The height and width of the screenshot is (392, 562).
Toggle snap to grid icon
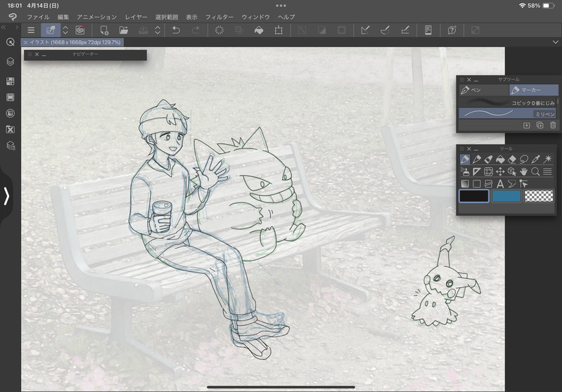405,30
